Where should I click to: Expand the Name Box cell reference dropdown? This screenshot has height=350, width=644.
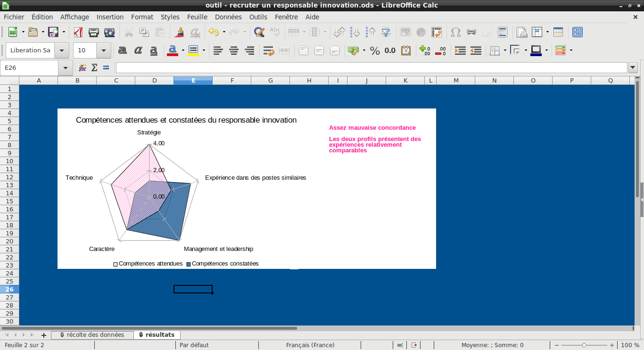point(66,68)
